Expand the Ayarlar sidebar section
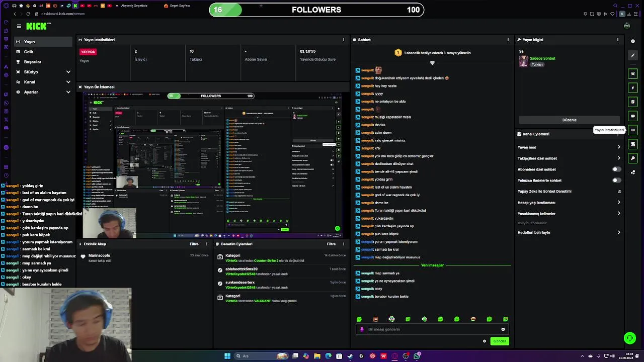 pos(44,92)
